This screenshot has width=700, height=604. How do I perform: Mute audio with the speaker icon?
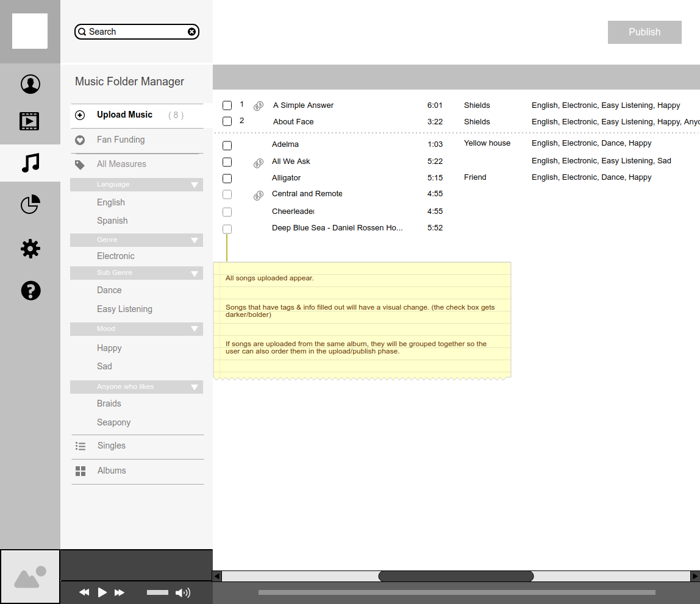(x=182, y=592)
